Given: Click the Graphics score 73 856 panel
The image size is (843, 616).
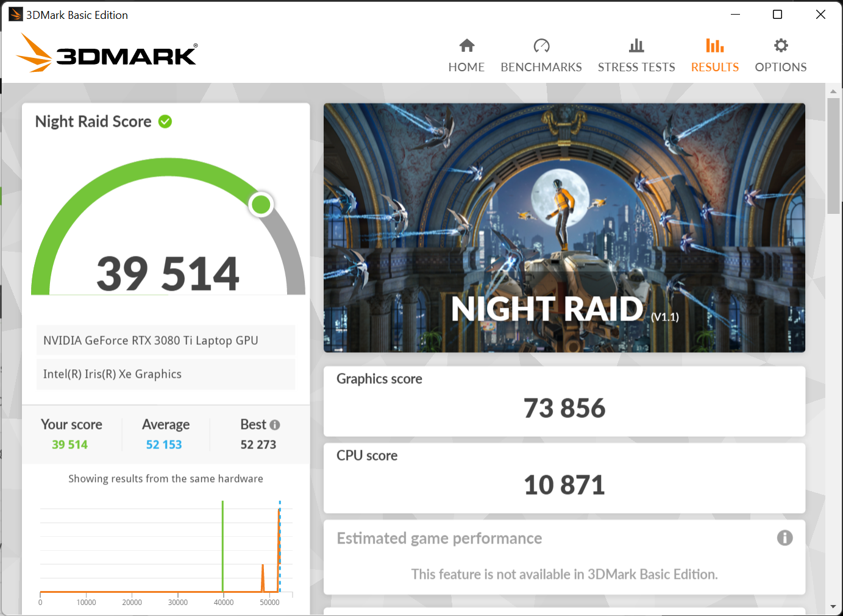Looking at the screenshot, I should (x=564, y=401).
